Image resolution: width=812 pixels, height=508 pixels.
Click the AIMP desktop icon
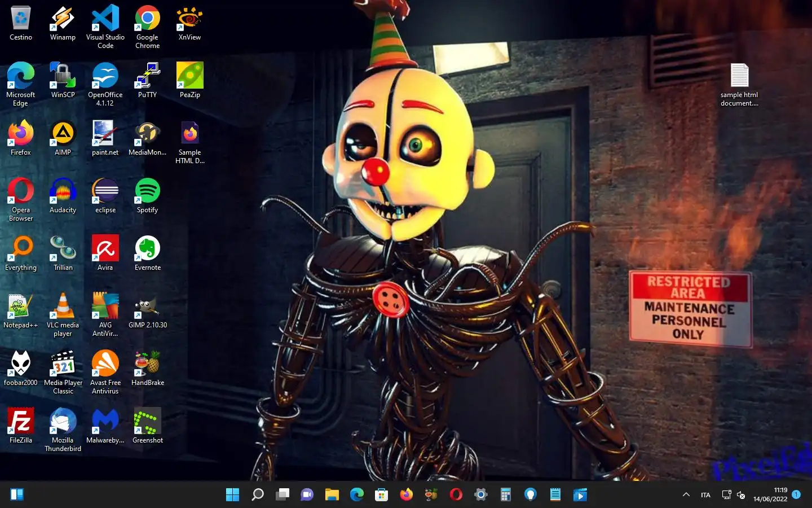63,139
